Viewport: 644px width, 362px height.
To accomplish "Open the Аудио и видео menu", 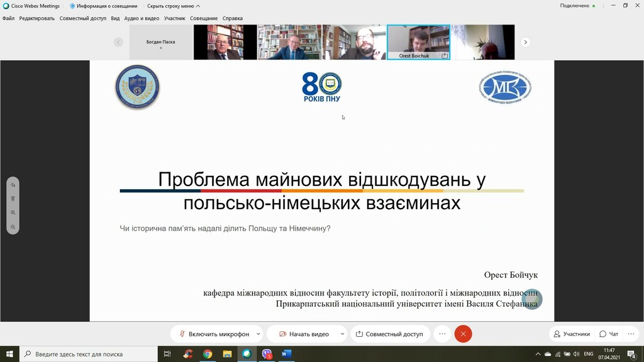I will [142, 18].
